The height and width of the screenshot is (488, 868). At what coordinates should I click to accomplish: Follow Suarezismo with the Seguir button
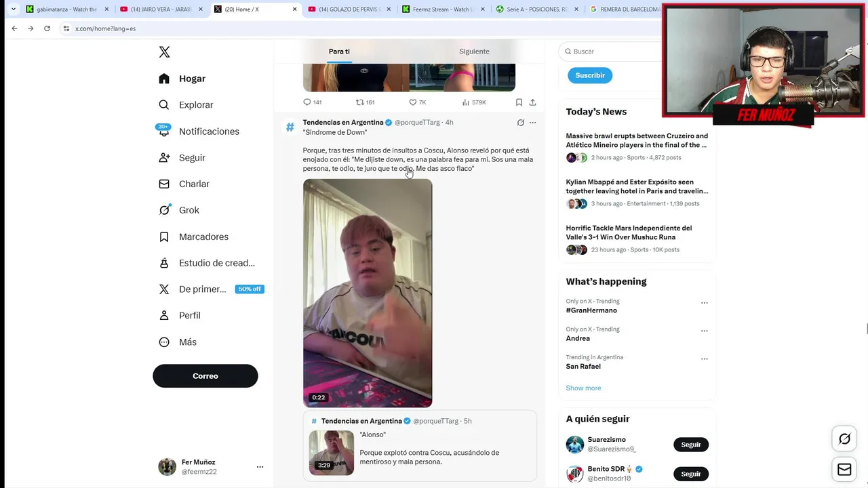[691, 445]
